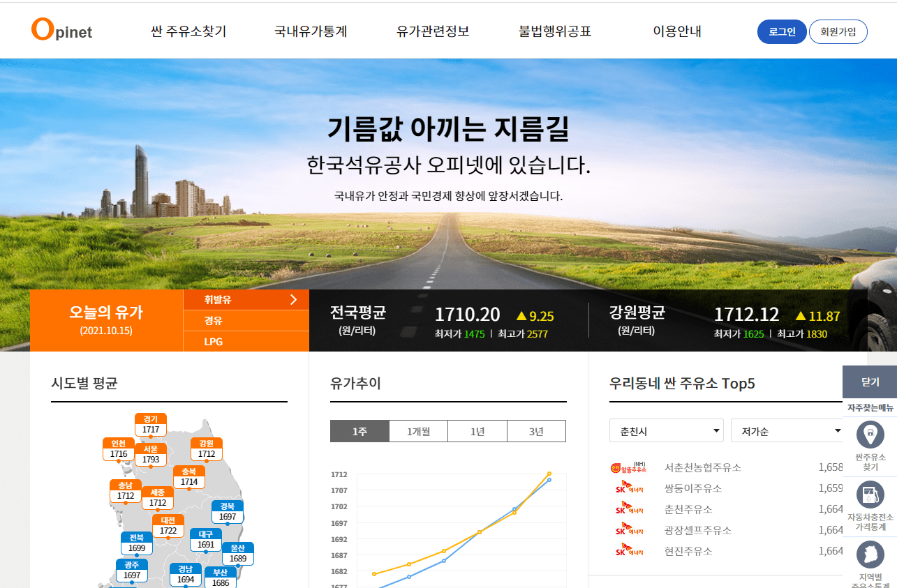
Task: Click SK logo next to 쌍둥이주유소
Action: (x=628, y=488)
